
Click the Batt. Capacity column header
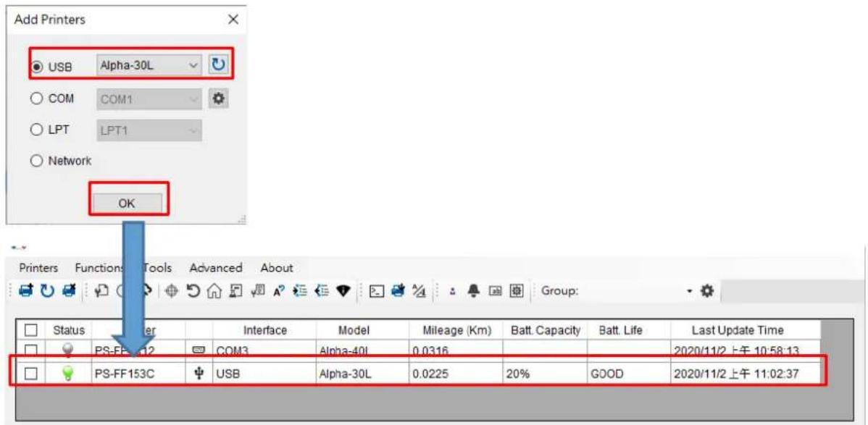click(x=546, y=330)
